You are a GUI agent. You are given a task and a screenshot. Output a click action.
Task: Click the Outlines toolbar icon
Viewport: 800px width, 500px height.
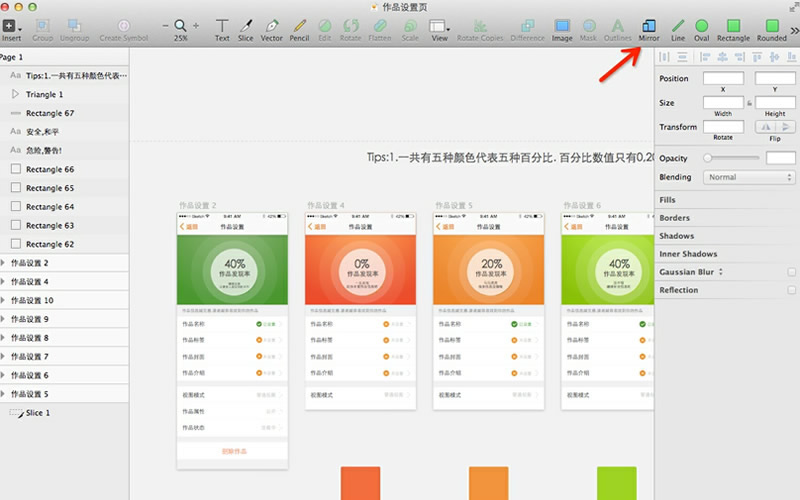tap(618, 26)
